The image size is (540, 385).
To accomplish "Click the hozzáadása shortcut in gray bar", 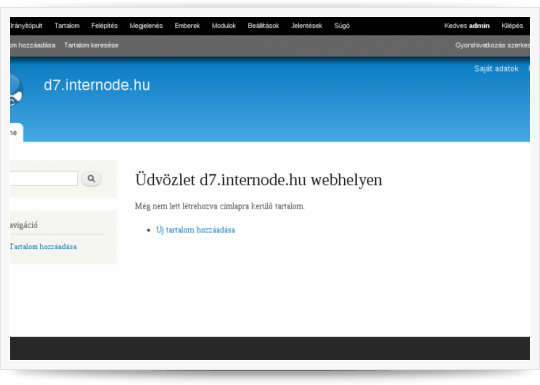I will click(33, 45).
